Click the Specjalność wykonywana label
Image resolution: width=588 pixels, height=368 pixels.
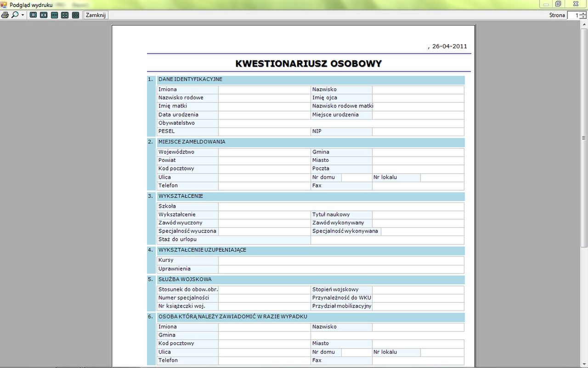pyautogui.click(x=345, y=231)
